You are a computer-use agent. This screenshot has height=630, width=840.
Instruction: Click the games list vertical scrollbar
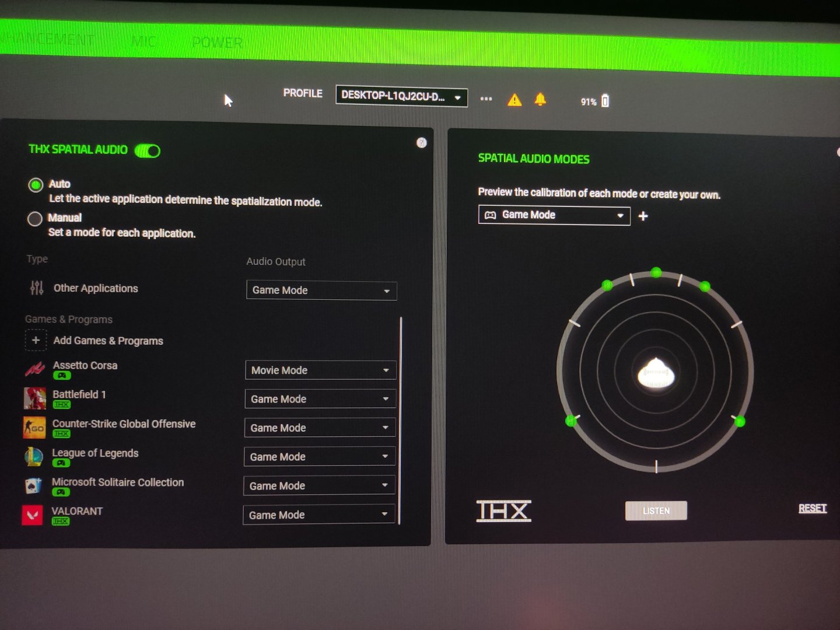400,421
